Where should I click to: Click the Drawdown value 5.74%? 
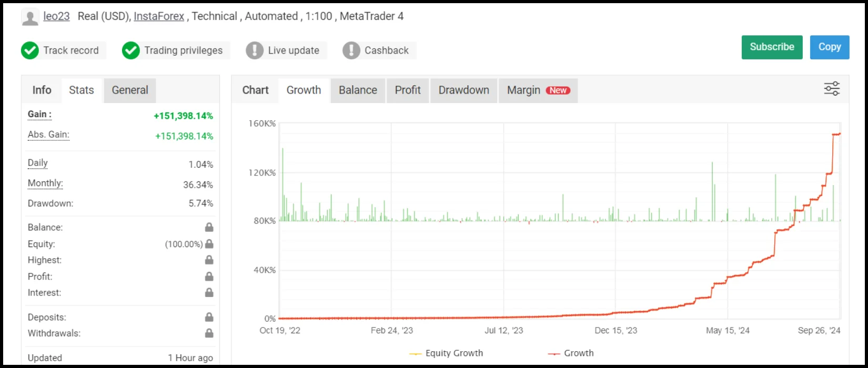click(x=201, y=203)
